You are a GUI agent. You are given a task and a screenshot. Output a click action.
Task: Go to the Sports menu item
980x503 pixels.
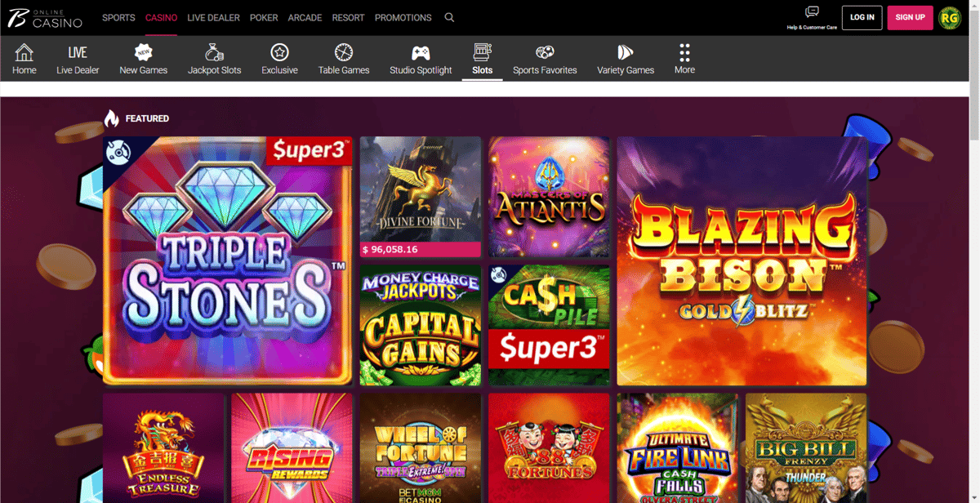click(x=118, y=17)
